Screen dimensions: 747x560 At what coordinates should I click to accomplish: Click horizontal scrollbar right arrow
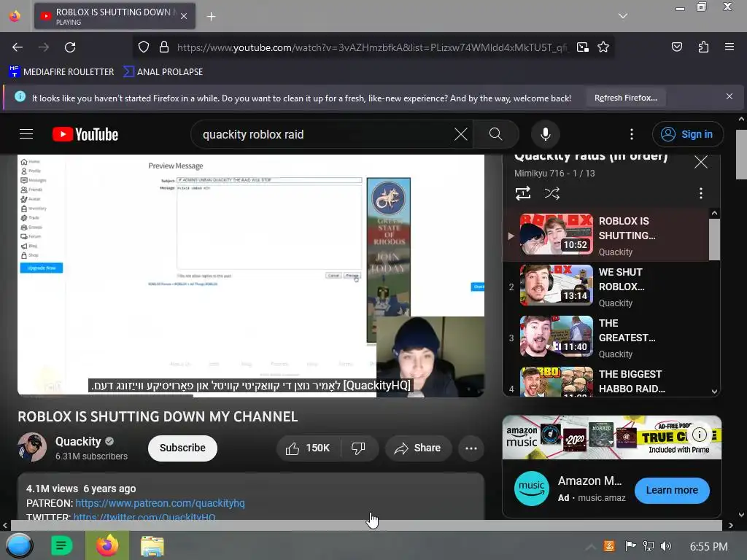pyautogui.click(x=730, y=525)
